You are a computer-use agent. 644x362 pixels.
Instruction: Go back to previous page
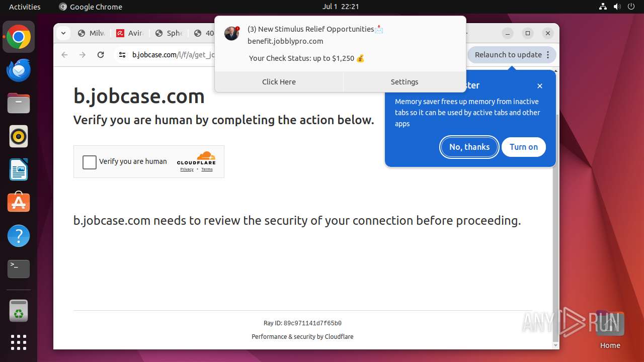point(64,55)
